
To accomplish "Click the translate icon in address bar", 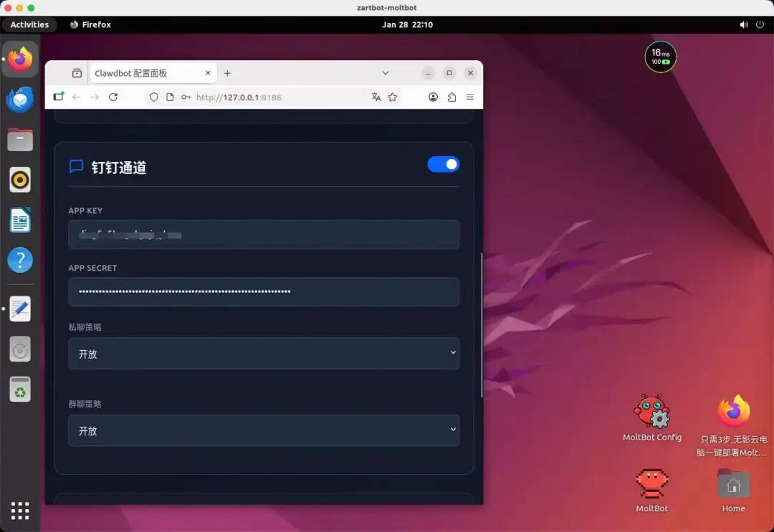I will (376, 97).
